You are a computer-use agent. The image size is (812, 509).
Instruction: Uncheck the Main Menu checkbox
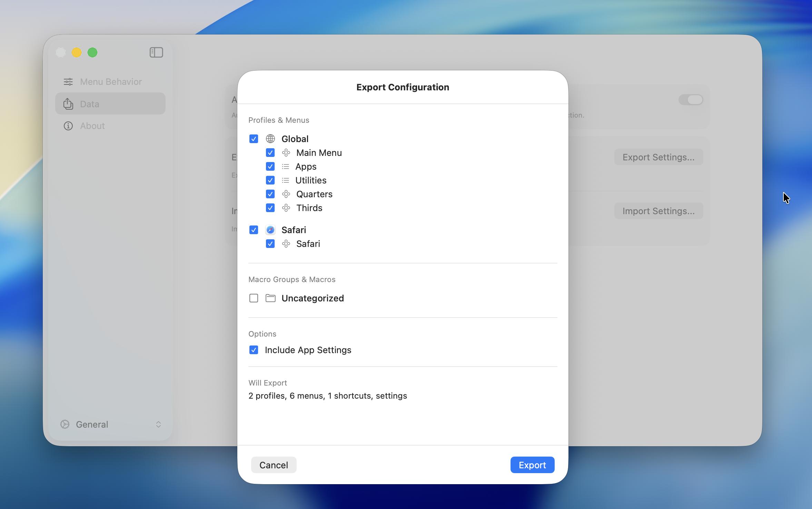[x=270, y=152]
